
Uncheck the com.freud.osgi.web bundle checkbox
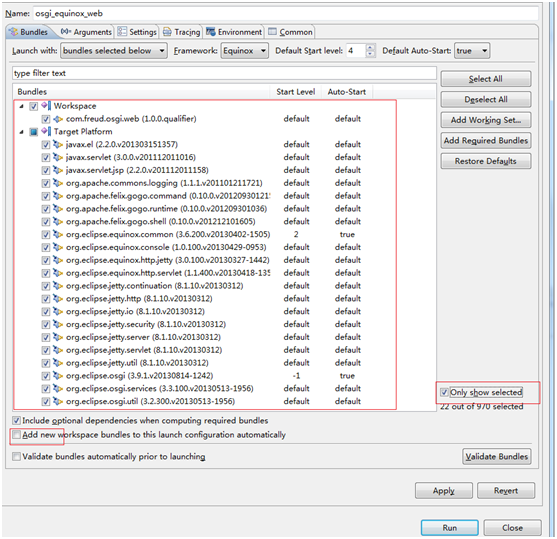[45, 119]
